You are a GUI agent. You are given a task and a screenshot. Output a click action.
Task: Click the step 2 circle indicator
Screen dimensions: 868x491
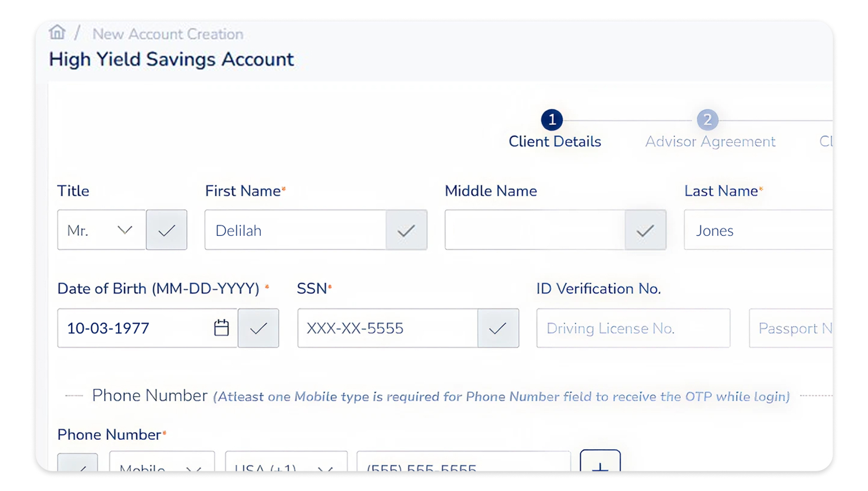(707, 120)
